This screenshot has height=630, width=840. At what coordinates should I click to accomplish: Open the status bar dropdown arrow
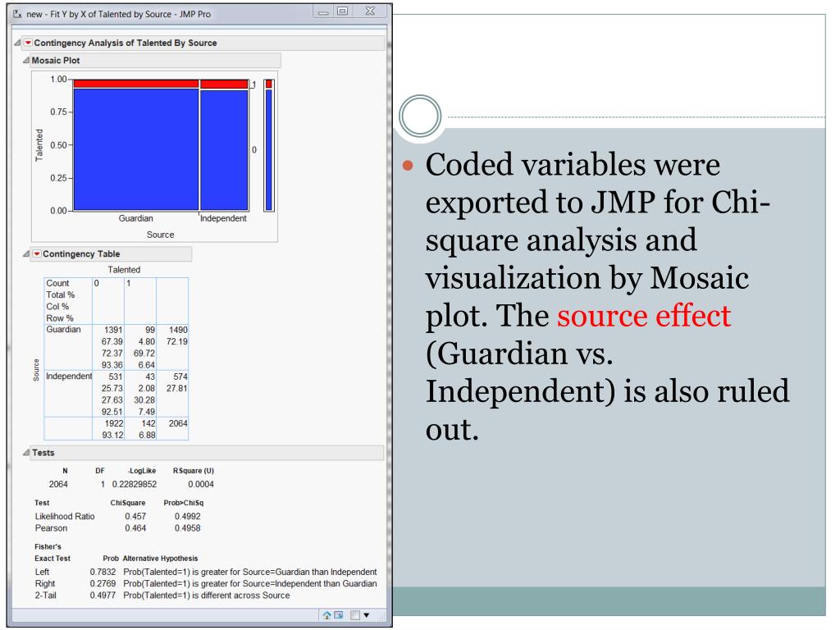367,615
